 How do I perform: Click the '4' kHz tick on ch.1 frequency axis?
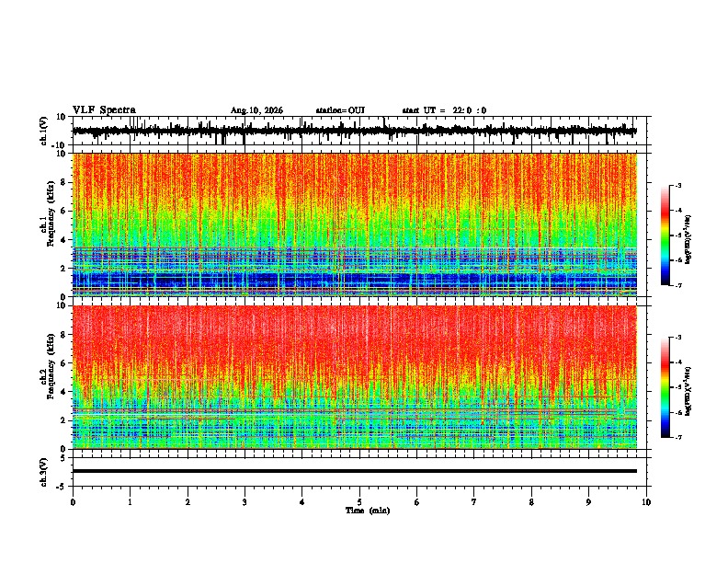click(63, 240)
